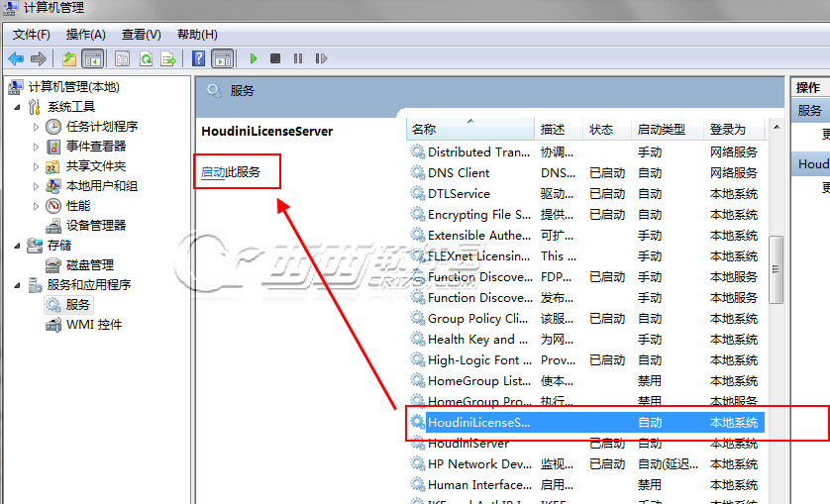Click the services list scroll-up arrow
The image size is (830, 504).
(x=776, y=127)
